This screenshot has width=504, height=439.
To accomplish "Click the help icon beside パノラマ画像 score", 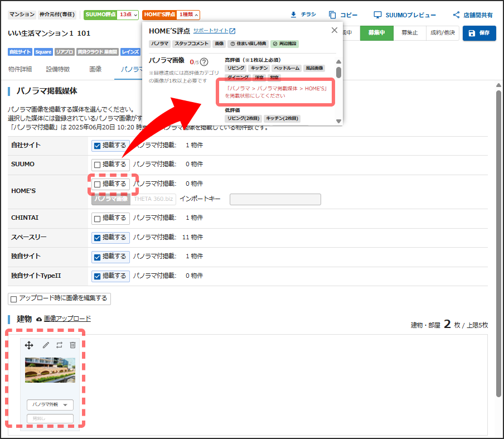I will point(204,62).
